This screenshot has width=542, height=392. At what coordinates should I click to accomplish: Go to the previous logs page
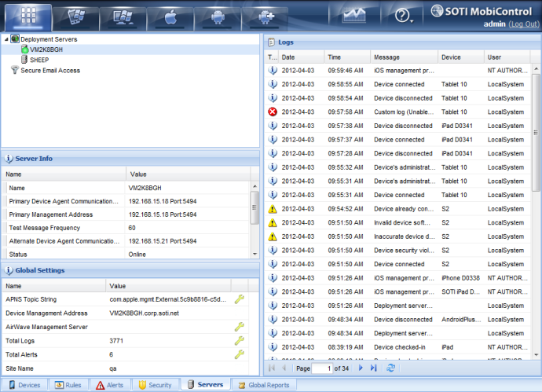point(284,368)
